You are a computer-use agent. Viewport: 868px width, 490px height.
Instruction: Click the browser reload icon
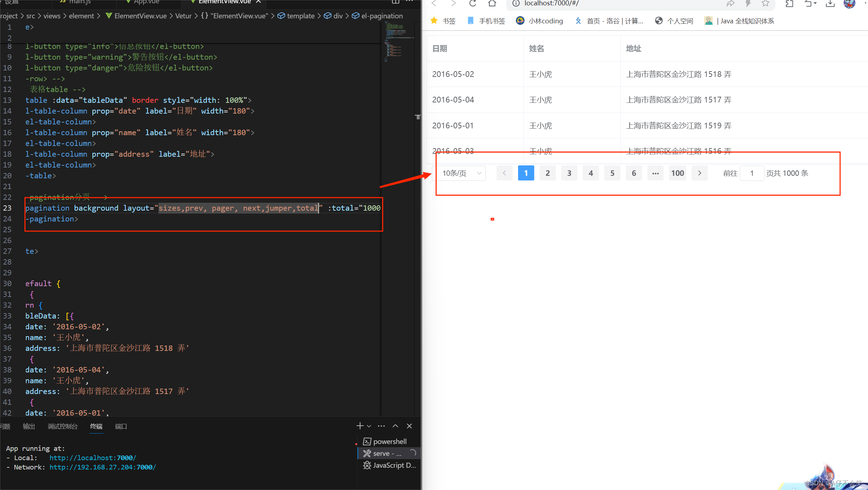pos(472,4)
